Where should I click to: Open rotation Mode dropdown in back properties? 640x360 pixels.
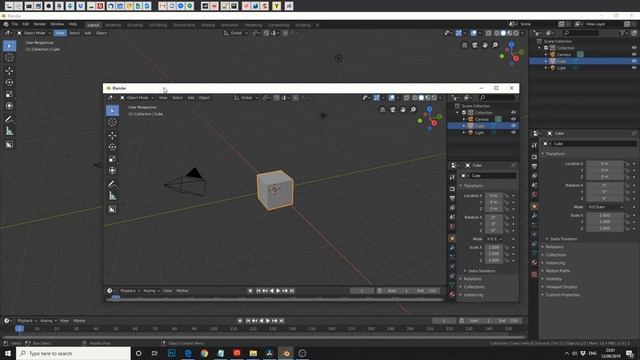[605, 207]
